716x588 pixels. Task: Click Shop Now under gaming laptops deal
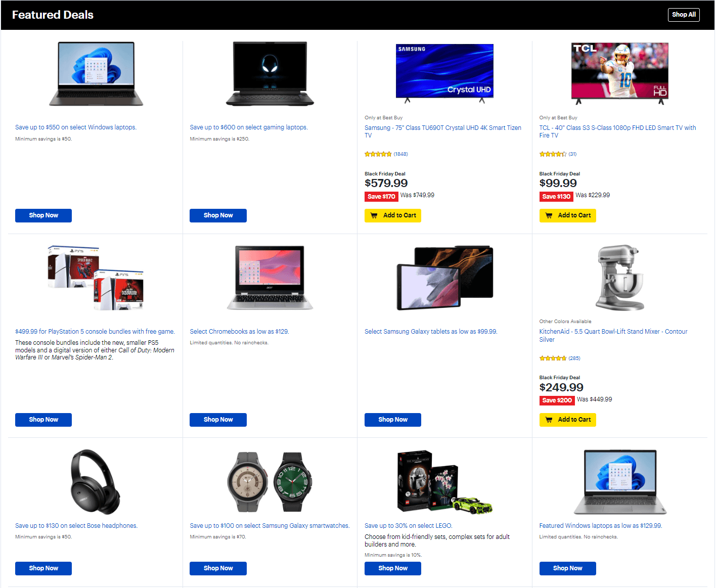click(x=218, y=215)
